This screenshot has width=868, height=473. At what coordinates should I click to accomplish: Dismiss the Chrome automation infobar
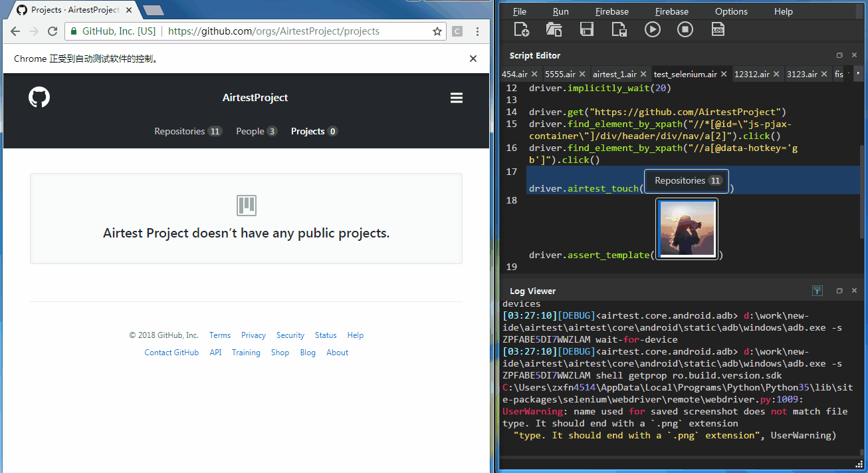[x=473, y=59]
